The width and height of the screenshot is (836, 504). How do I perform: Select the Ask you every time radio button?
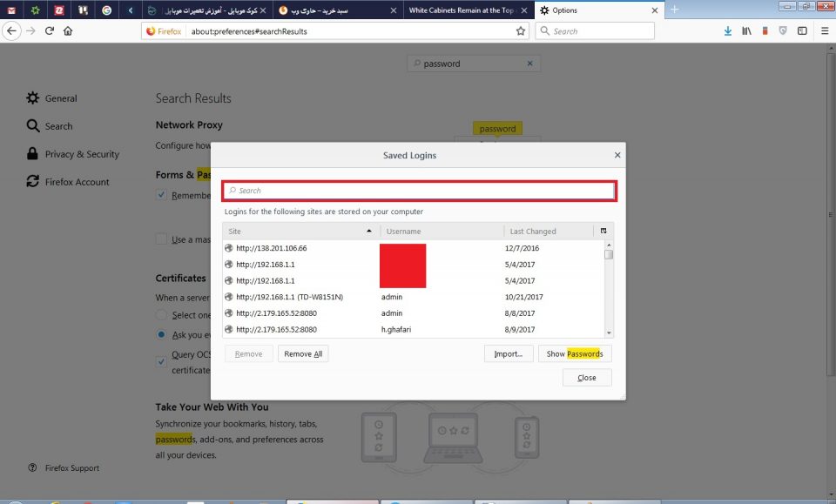click(x=161, y=334)
